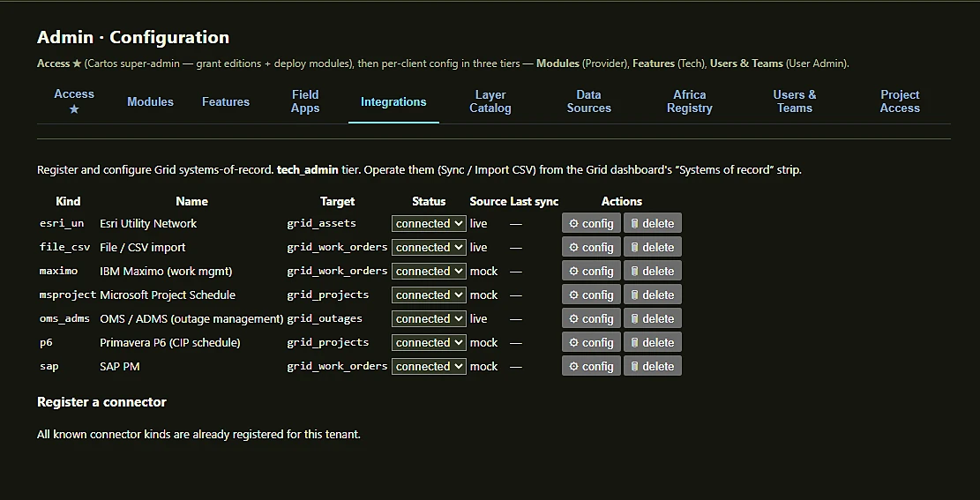Viewport: 980px width, 500px height.
Task: Open status dropdown for sap row
Action: point(429,366)
